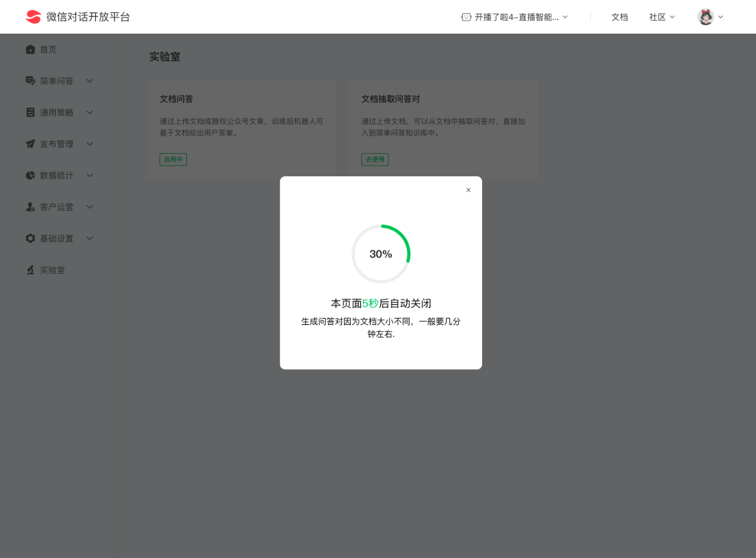Click the 本页面5秒后自动关闭 message

coord(381,303)
